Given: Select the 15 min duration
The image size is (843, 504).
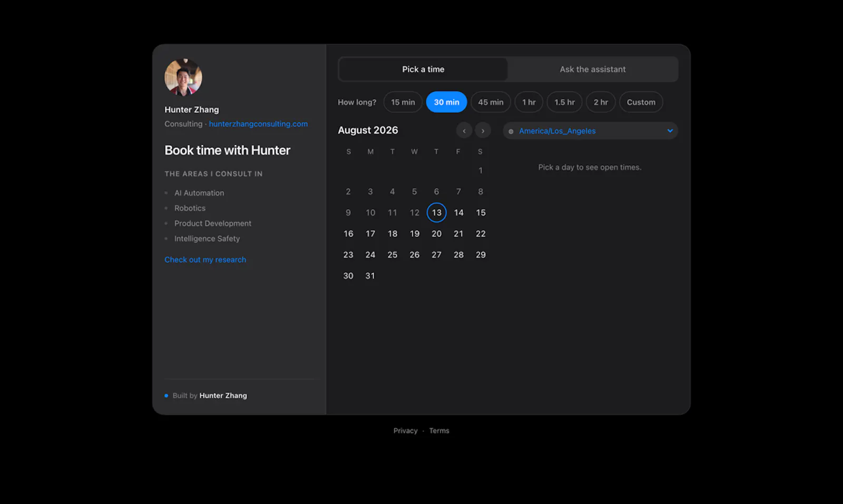Looking at the screenshot, I should [403, 102].
